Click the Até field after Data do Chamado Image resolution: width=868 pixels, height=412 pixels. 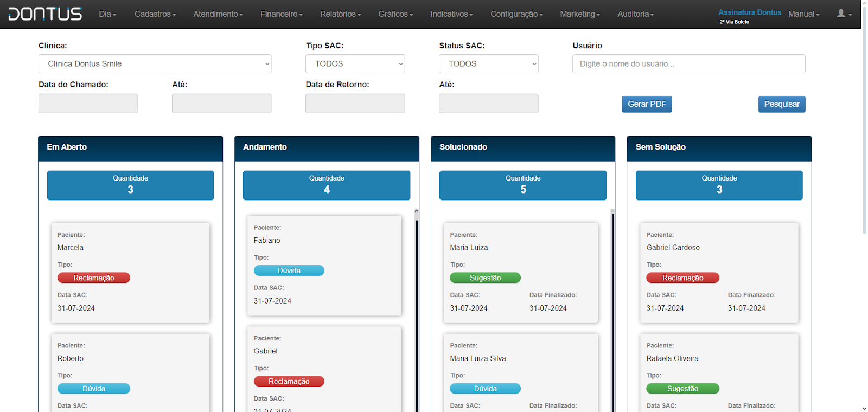(221, 103)
